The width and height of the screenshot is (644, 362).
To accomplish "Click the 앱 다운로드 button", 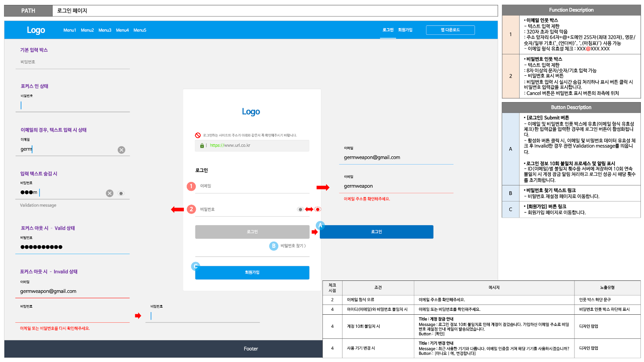I will click(450, 30).
